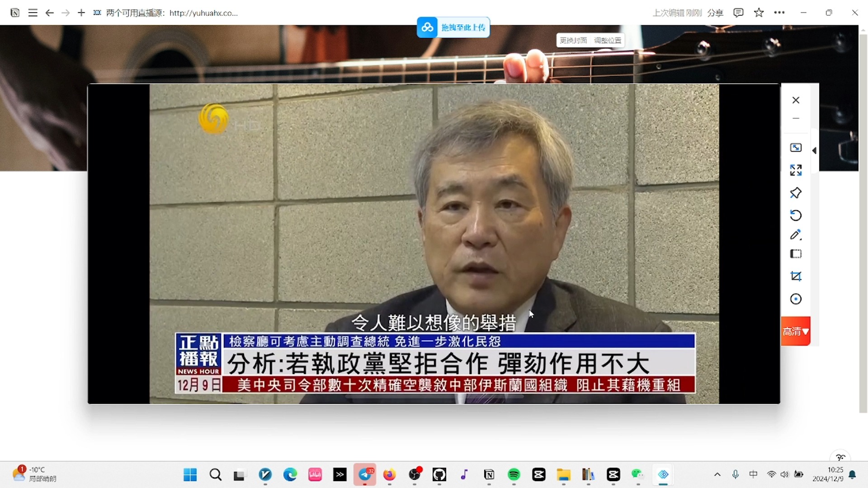Click the picture-in-picture resize icon in side toolbar
This screenshot has width=868, height=488.
[x=796, y=148]
